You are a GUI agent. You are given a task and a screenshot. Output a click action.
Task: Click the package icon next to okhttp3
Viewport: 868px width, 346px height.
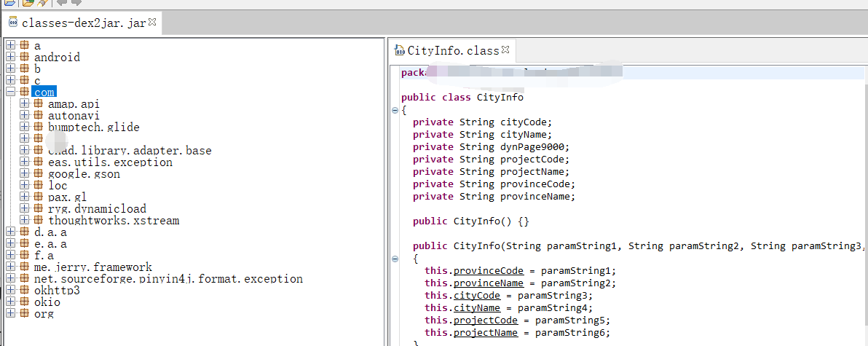pos(24,289)
